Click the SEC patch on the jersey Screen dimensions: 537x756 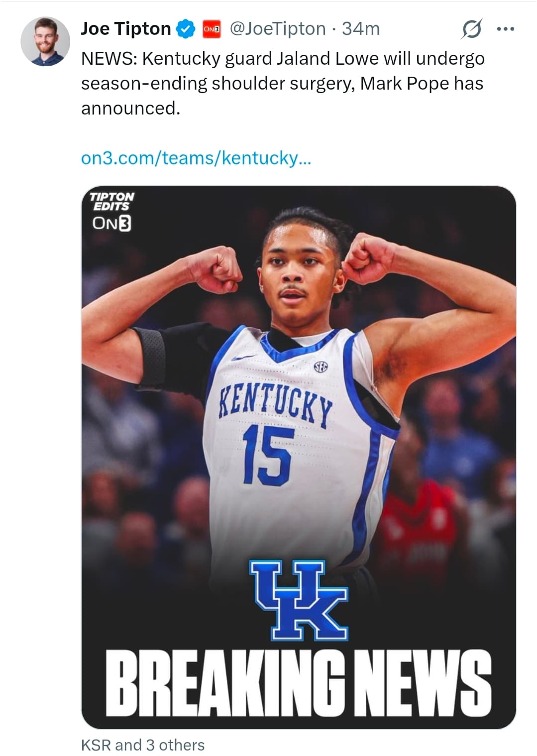coord(321,368)
